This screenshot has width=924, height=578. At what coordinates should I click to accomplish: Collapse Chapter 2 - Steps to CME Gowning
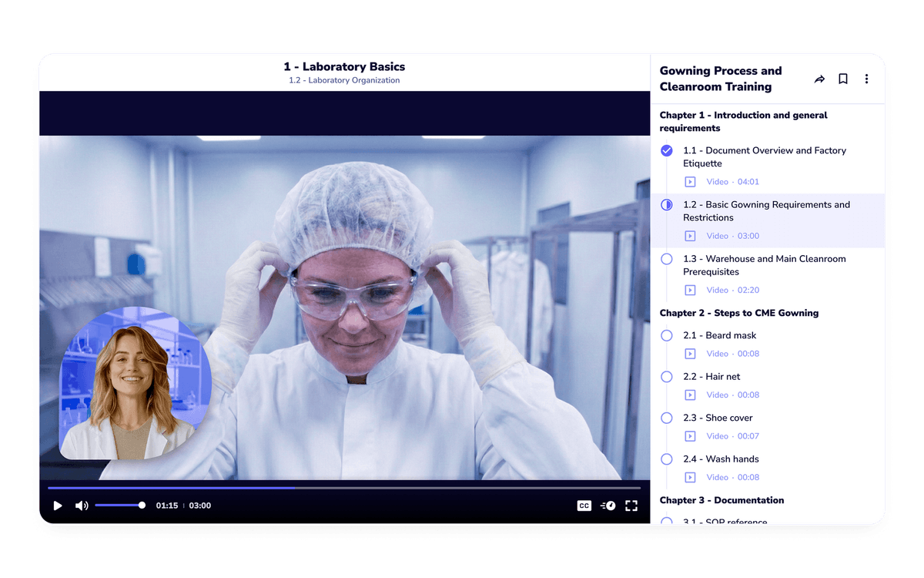[738, 313]
